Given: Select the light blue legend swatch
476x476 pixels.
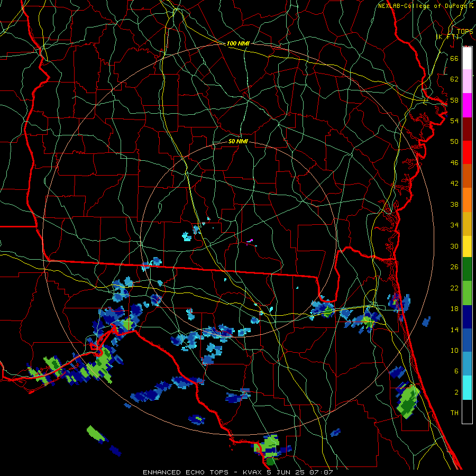Looking at the screenshot, I should 467,364.
